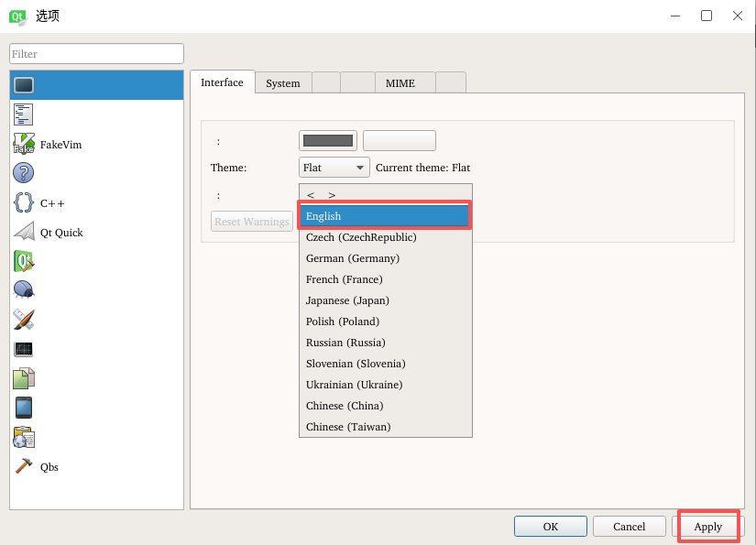Close the options dialog window
The height and width of the screenshot is (545, 756).
(737, 16)
